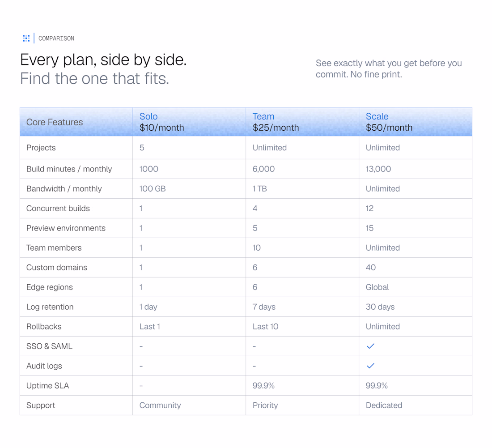Click the COMPARISON section label
Screen dimensions: 492x448
[x=56, y=38]
